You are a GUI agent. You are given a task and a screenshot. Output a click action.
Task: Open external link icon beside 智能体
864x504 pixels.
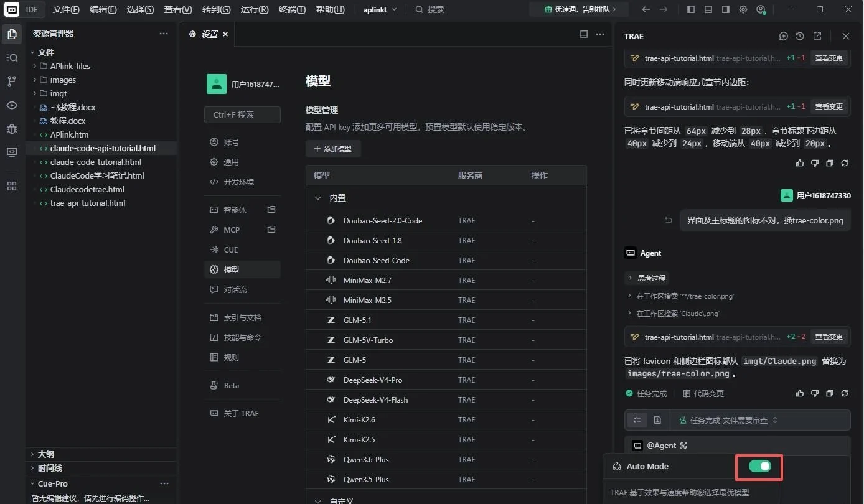(x=271, y=210)
